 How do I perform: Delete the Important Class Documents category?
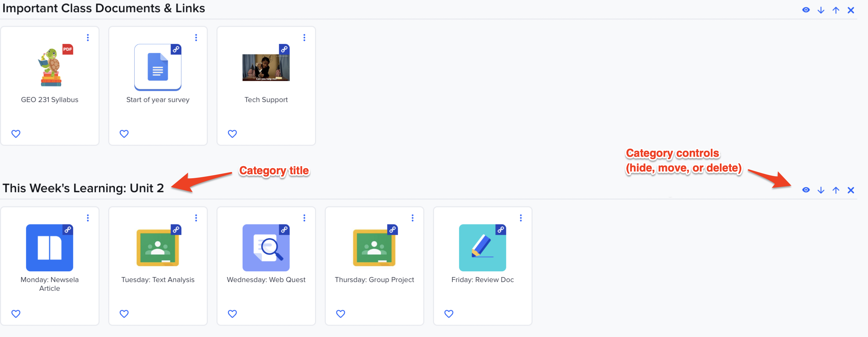[x=851, y=10]
